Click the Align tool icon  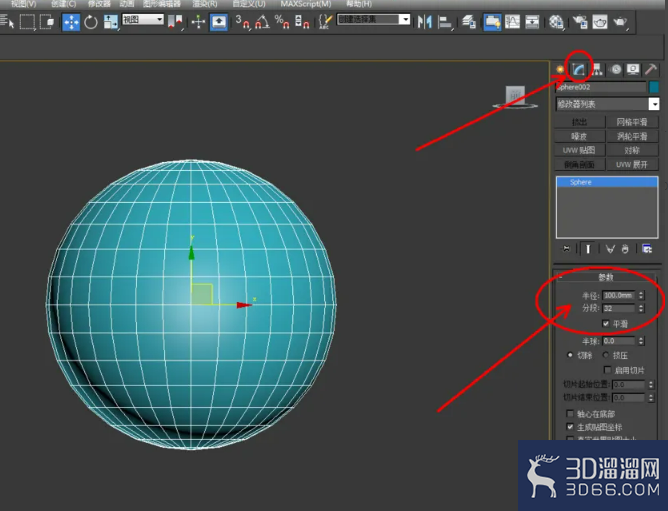tap(445, 22)
